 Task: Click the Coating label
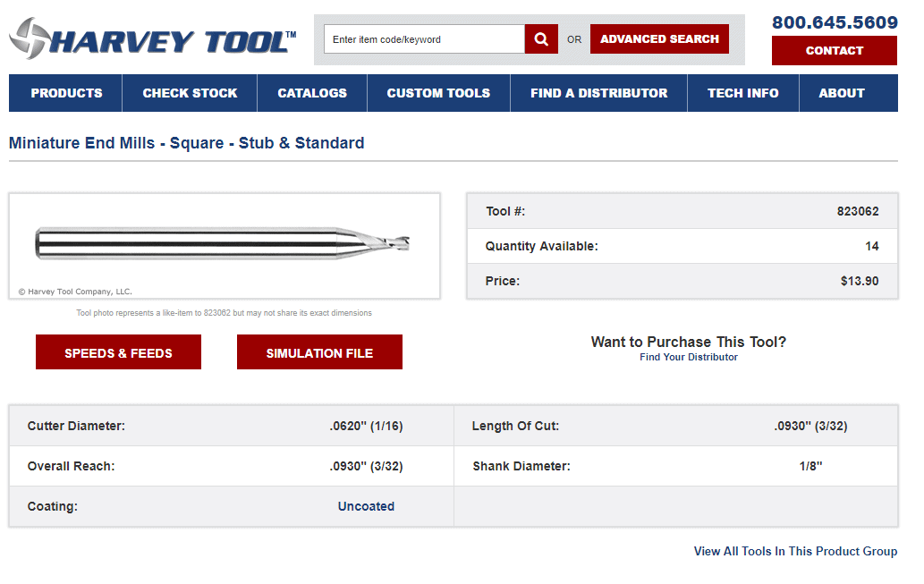pos(53,506)
